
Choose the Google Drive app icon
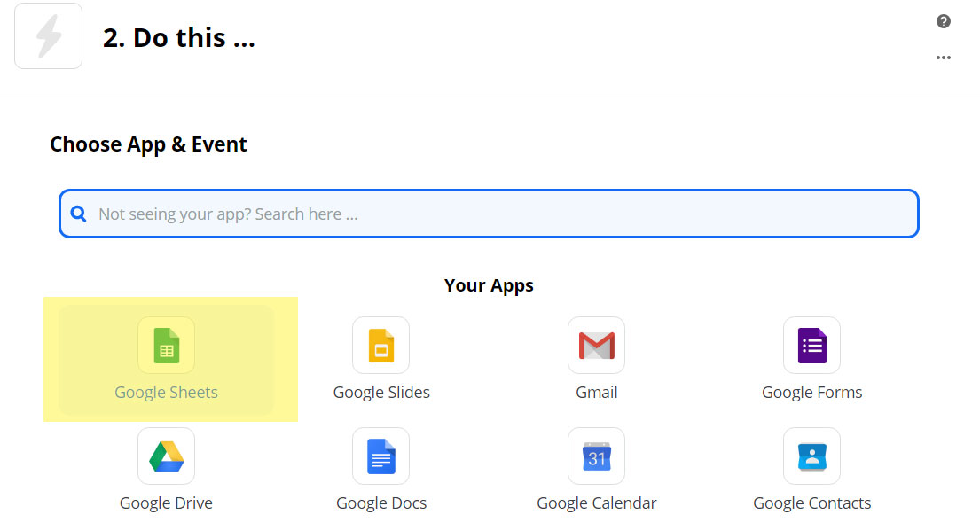[x=166, y=456]
